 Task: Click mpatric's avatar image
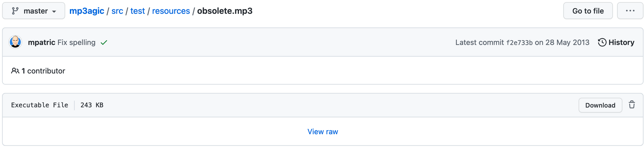tap(15, 42)
